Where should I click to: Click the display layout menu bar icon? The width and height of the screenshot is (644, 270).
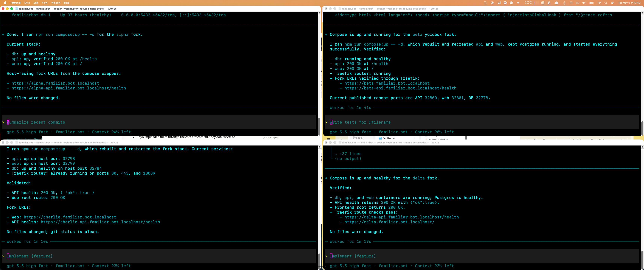pyautogui.click(x=578, y=3)
